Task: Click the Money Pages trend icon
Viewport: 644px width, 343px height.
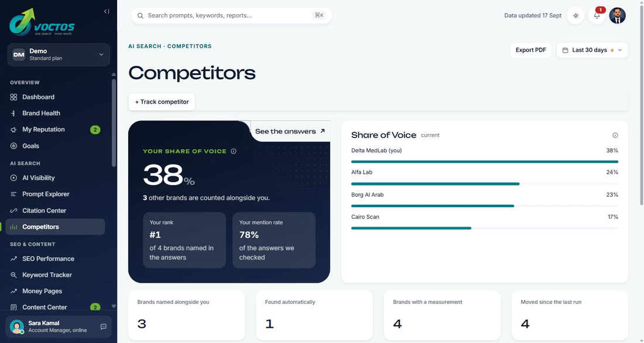Action: tap(13, 291)
